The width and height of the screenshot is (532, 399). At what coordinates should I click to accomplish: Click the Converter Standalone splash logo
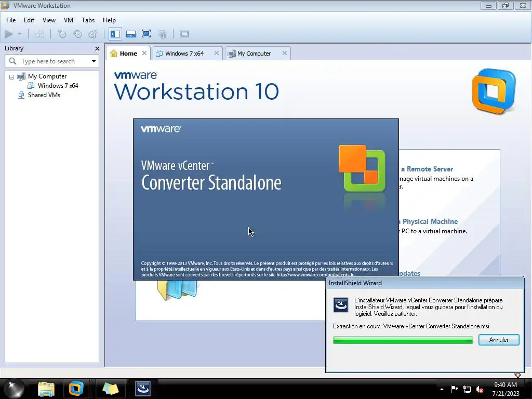363,168
